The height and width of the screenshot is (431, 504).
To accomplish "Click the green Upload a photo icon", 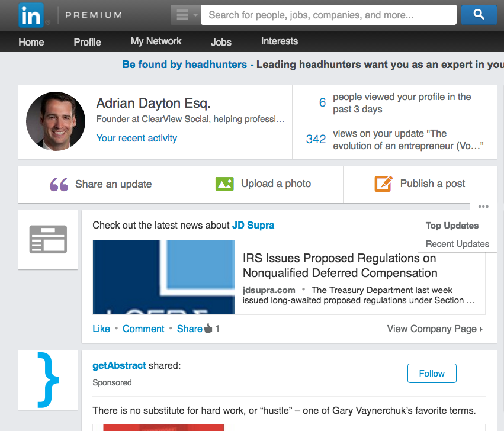I will click(x=224, y=184).
